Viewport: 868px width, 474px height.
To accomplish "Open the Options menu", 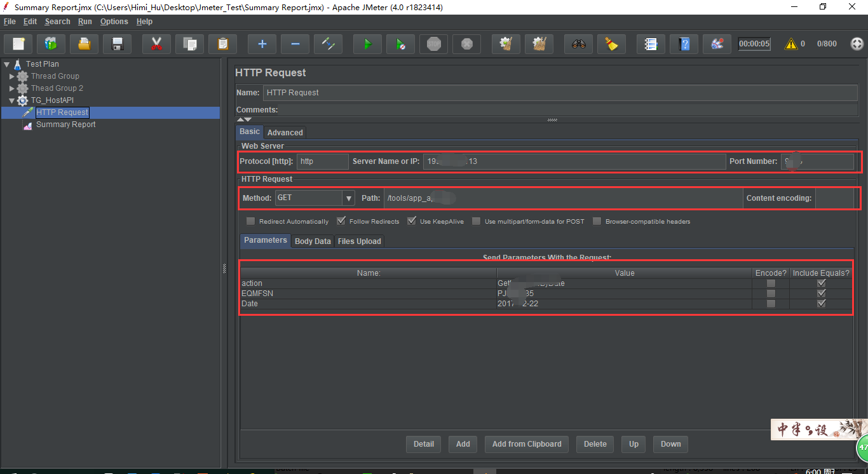I will 114,22.
